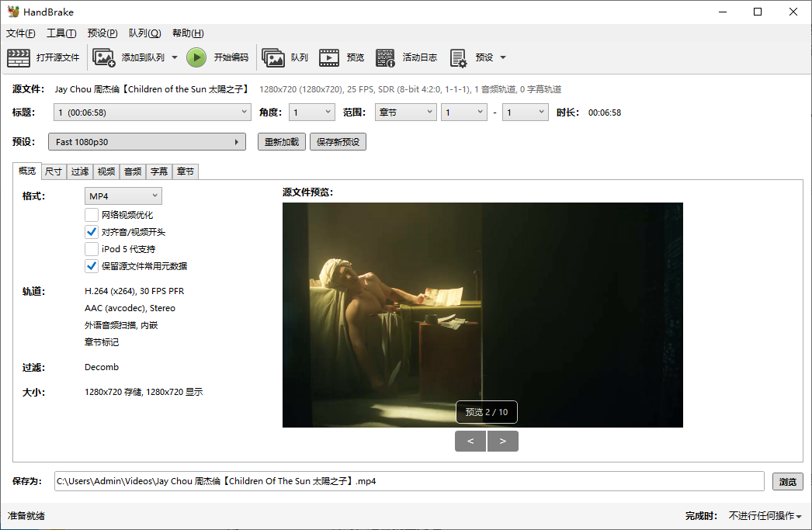The height and width of the screenshot is (530, 812).
Task: Click the 保存为 destination path field
Action: 409,481
